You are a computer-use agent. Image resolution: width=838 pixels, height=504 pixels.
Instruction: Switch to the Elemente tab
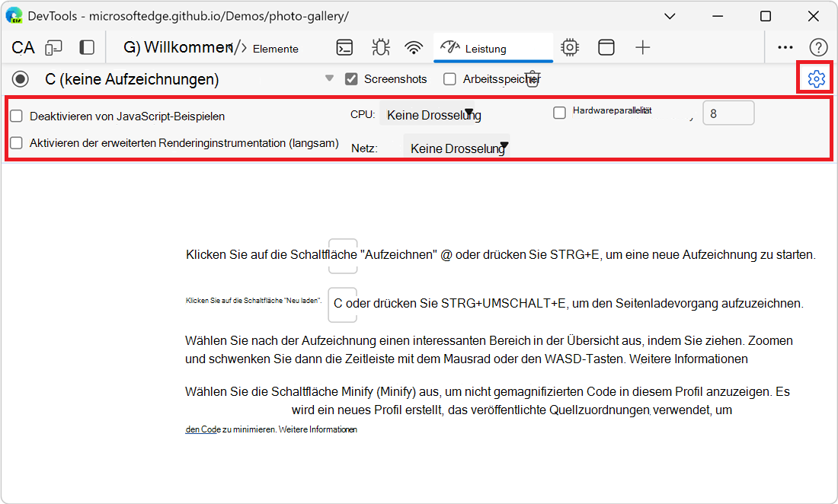(275, 48)
